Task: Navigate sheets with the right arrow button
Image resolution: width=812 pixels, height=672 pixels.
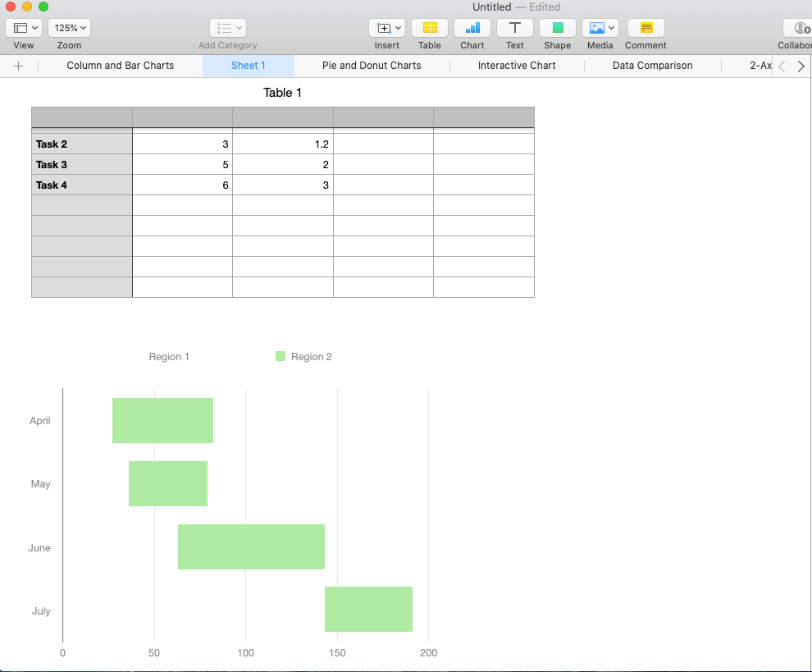Action: point(801,66)
